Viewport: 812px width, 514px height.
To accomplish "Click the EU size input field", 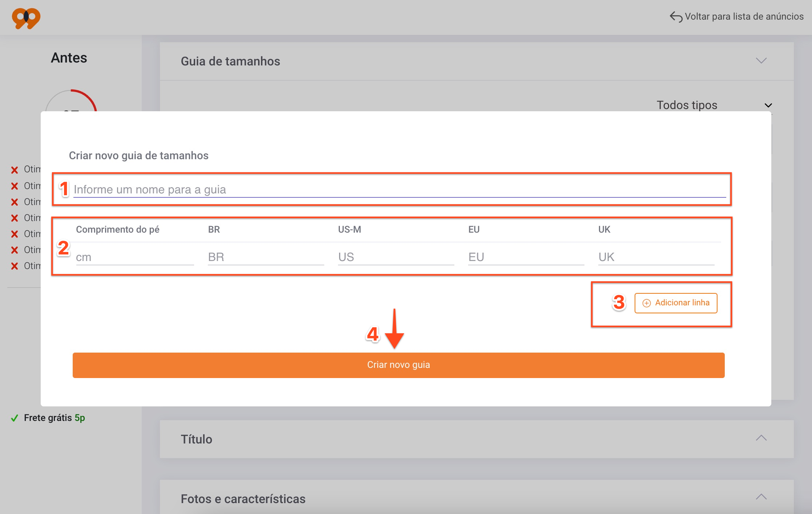I will click(526, 257).
